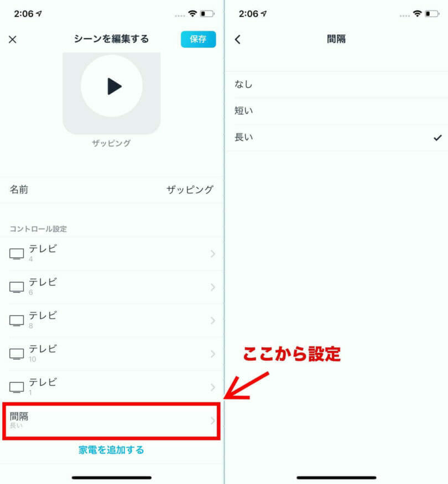448x484 pixels.
Task: Open the テレビ 8 control entry
Action: [112, 320]
